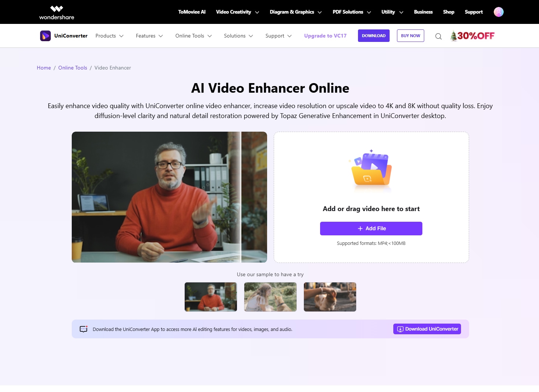Select the guinea pig sample video
The image size is (539, 392).
point(330,297)
